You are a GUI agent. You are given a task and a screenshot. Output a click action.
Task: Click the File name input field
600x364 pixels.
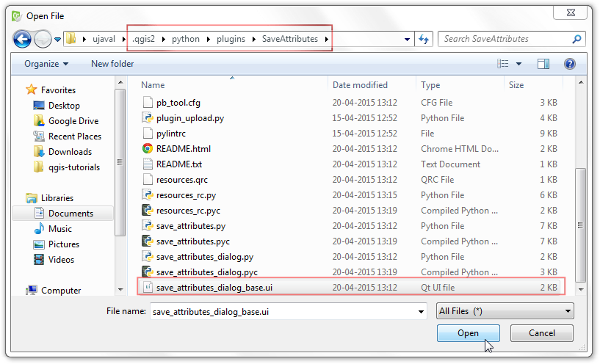pyautogui.click(x=289, y=311)
